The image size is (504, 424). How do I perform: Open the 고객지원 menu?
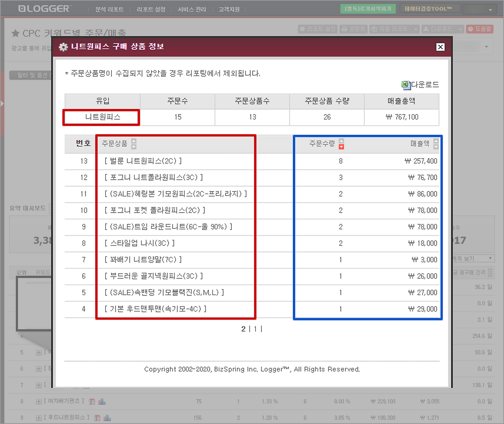coord(229,10)
